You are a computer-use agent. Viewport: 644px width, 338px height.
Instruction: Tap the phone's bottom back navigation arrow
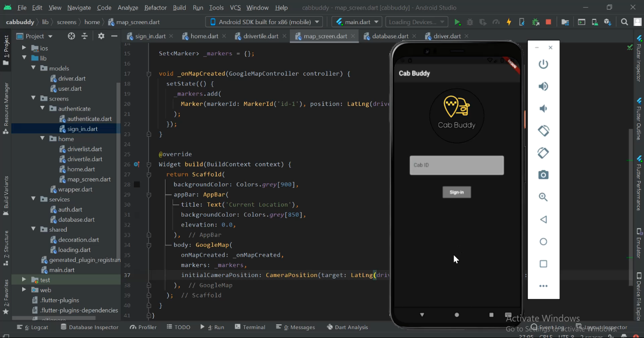(x=422, y=315)
